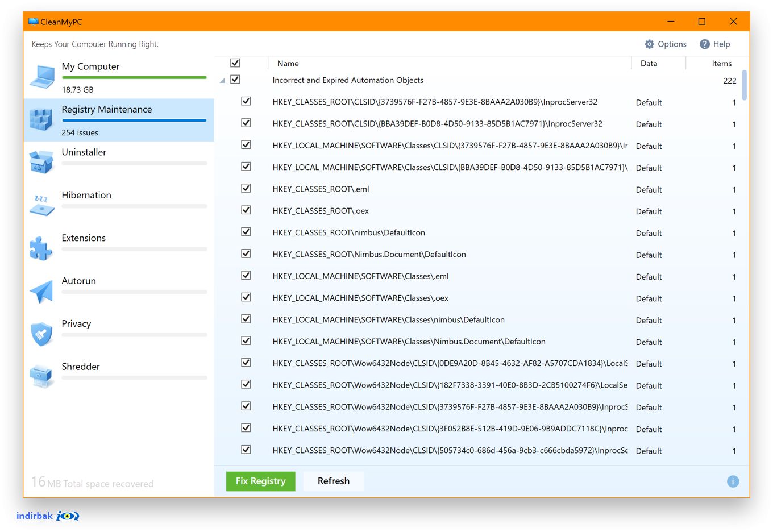The height and width of the screenshot is (532, 773).
Task: Open the Help menu
Action: 714,44
